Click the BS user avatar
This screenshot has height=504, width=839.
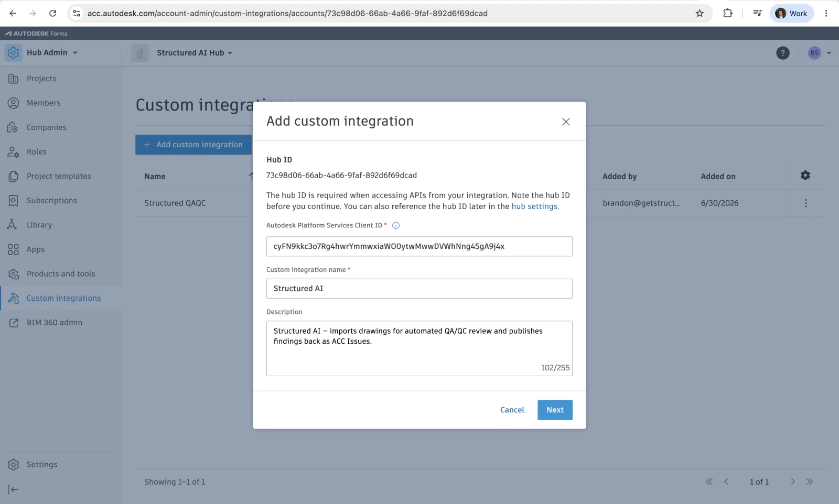(x=814, y=53)
